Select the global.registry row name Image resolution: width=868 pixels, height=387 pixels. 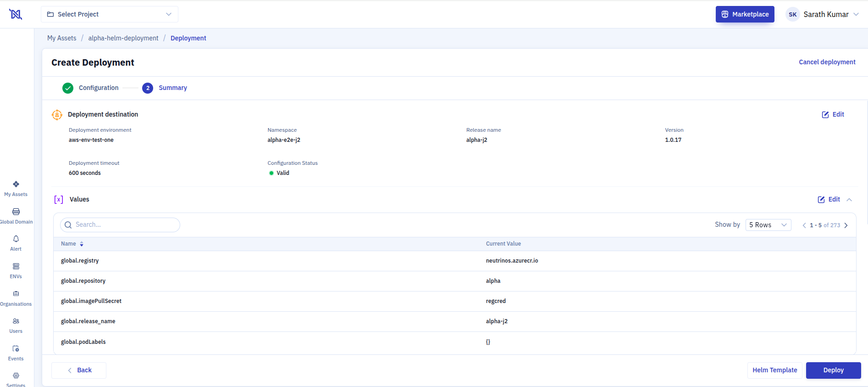pyautogui.click(x=80, y=261)
